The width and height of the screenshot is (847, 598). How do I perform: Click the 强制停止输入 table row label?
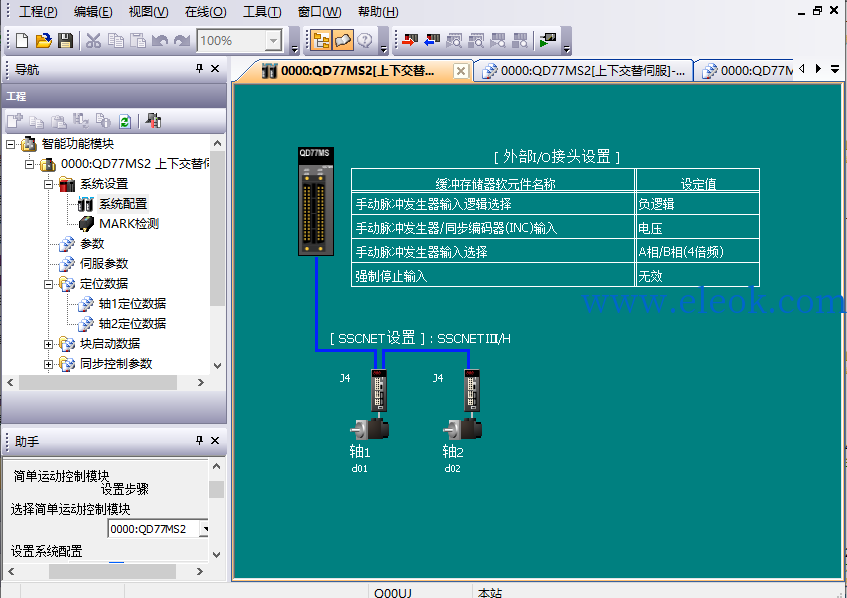[x=391, y=277]
